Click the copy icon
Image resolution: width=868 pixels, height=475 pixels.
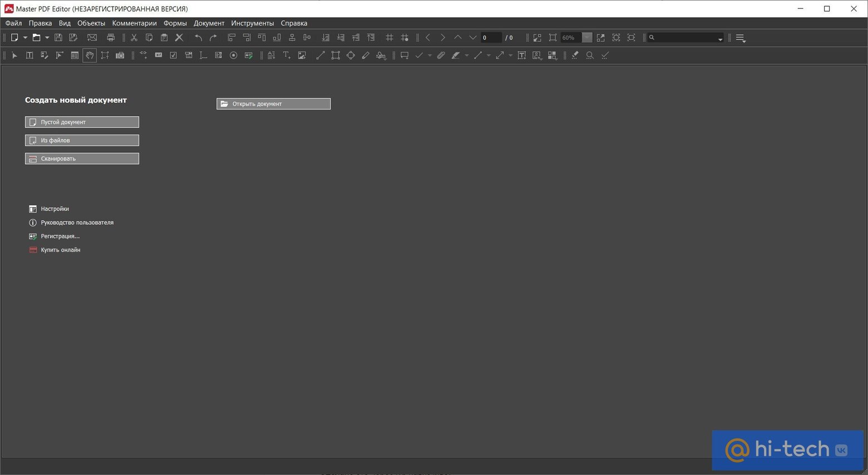tap(149, 38)
